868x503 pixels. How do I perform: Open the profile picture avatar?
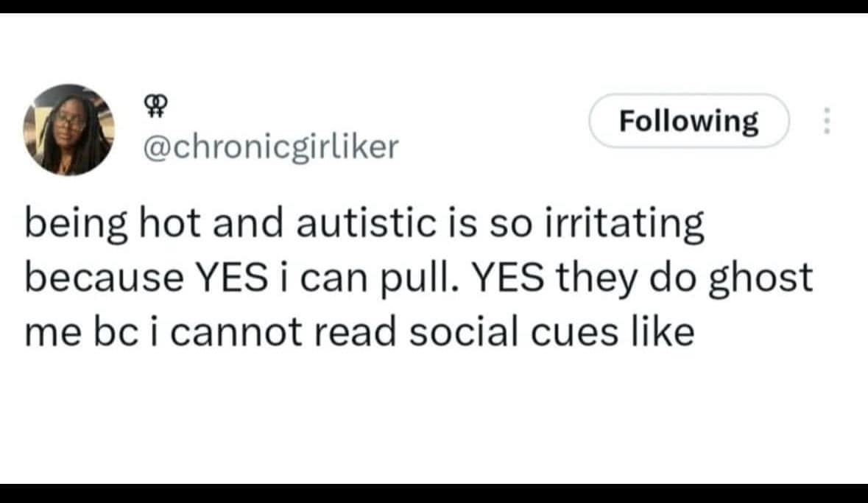[68, 130]
